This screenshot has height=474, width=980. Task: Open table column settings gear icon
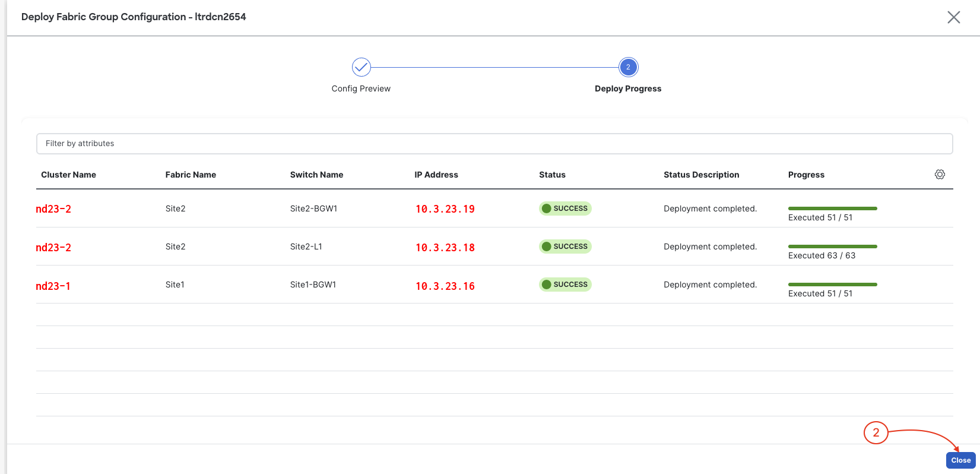point(940,174)
